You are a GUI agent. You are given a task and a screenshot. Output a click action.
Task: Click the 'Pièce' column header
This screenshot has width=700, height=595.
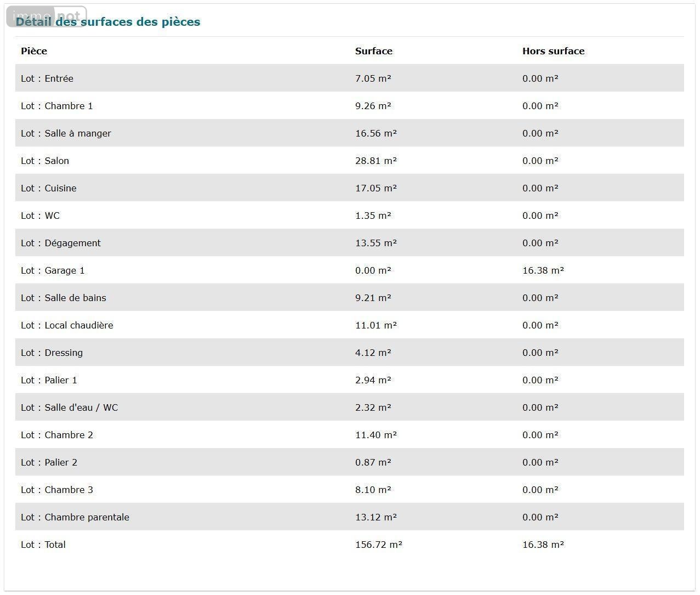[x=34, y=51]
